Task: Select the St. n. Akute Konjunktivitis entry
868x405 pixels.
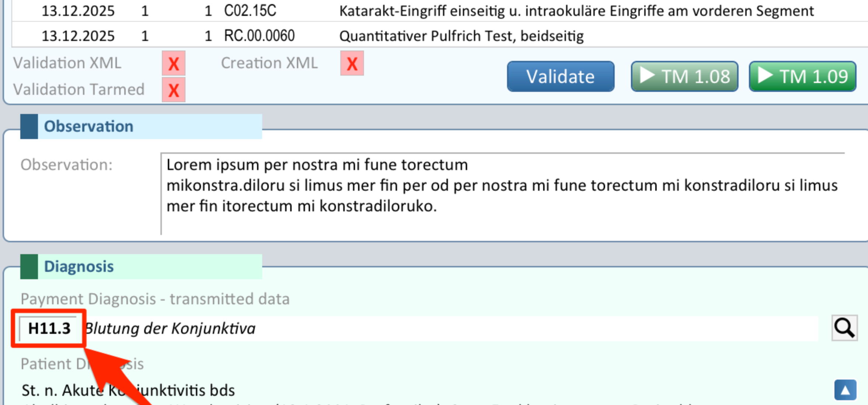Action: (128, 390)
